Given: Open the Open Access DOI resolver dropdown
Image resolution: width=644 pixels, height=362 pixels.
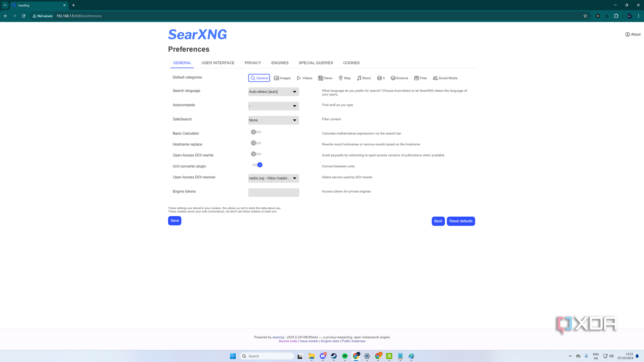Looking at the screenshot, I should tap(273, 178).
